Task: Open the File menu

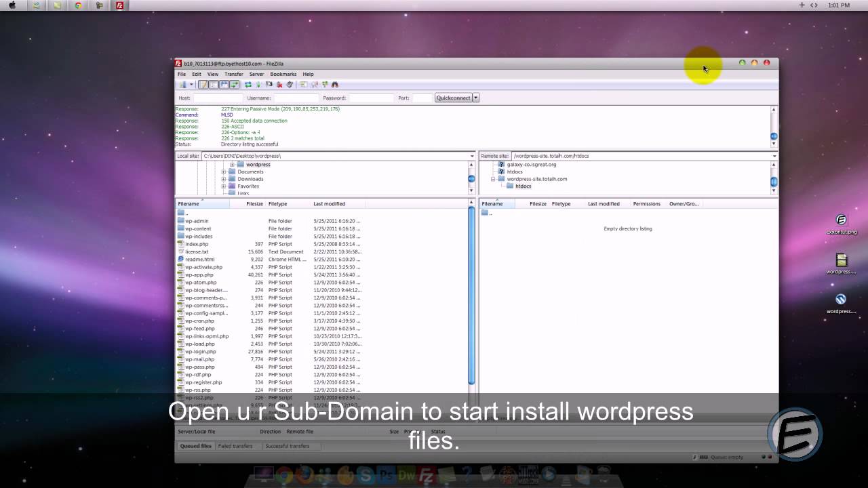Action: click(182, 74)
